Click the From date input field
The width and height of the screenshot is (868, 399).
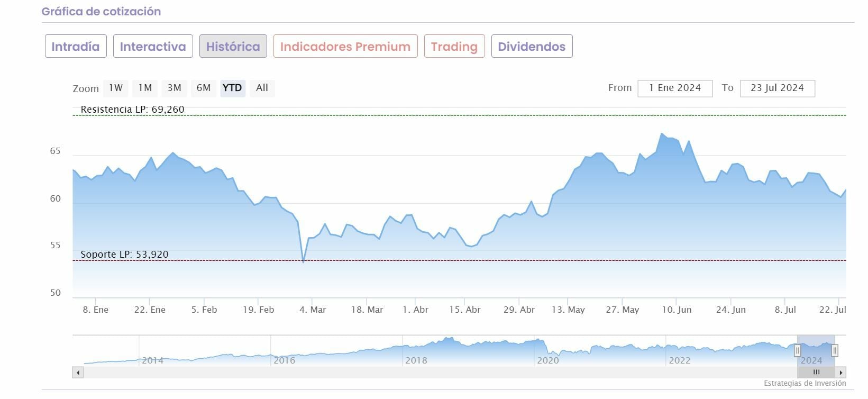pos(675,88)
